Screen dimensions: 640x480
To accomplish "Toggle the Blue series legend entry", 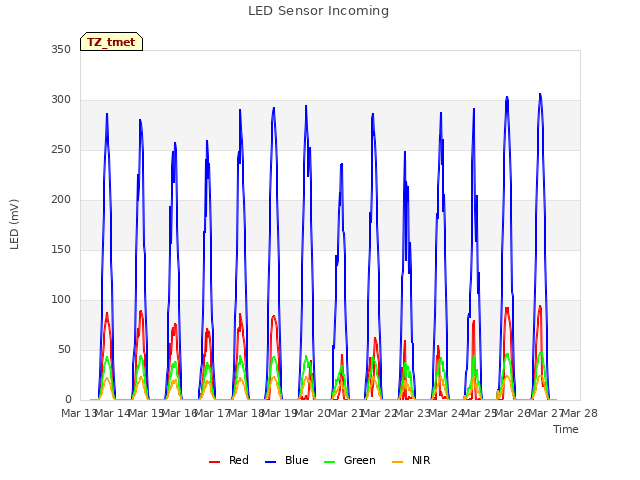I will (287, 460).
